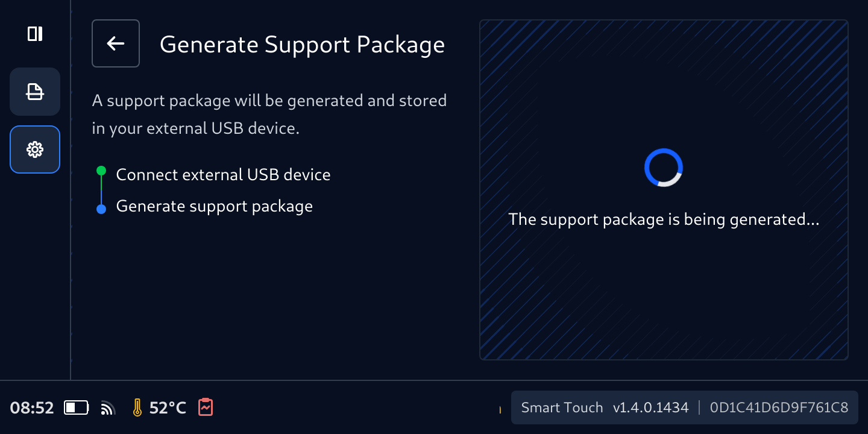
Task: Open the document scan sidebar tab
Action: [35, 92]
